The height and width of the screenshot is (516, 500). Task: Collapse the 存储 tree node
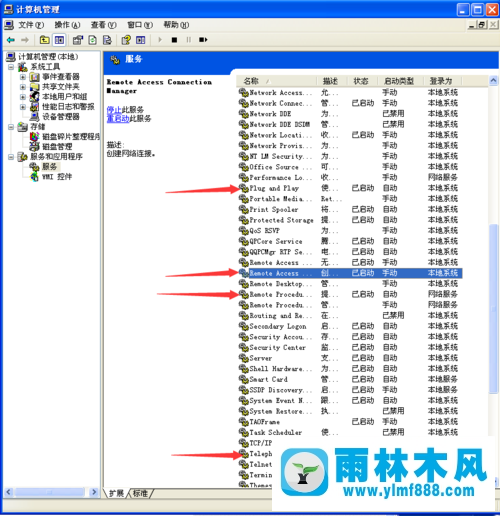(11, 127)
